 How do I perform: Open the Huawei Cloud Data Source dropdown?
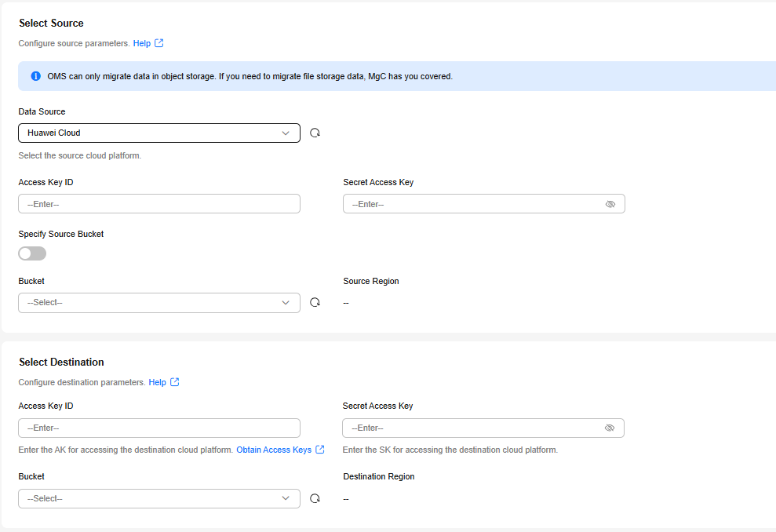(158, 133)
